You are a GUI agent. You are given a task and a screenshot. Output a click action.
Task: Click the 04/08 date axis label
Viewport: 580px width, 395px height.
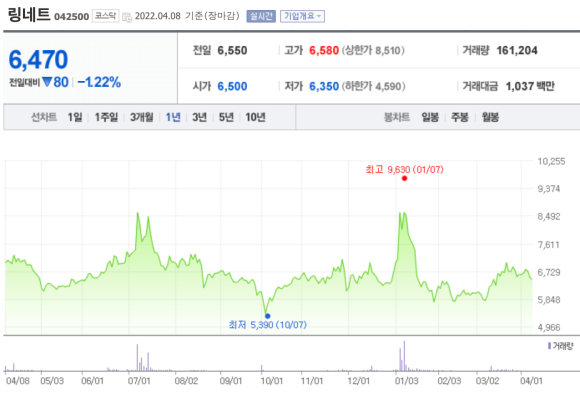point(18,381)
